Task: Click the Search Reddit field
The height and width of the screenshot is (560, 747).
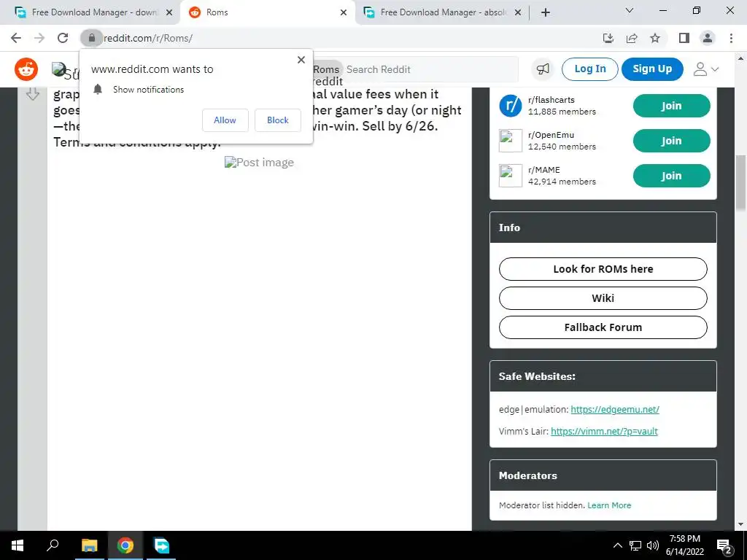Action: point(430,69)
